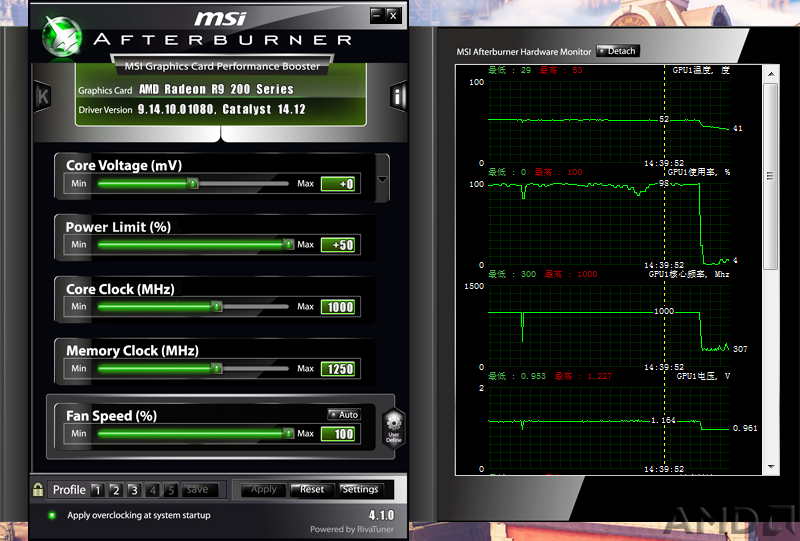Image resolution: width=800 pixels, height=541 pixels.
Task: Click the Memory Clock slider handle
Action: 217,368
